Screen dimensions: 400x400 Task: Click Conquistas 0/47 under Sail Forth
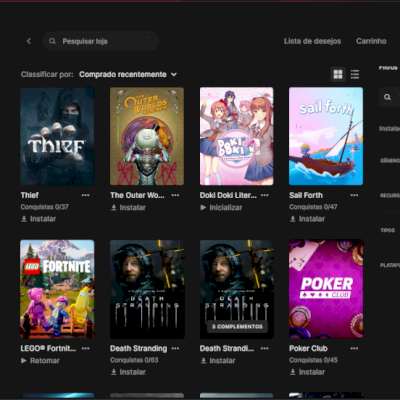point(313,207)
